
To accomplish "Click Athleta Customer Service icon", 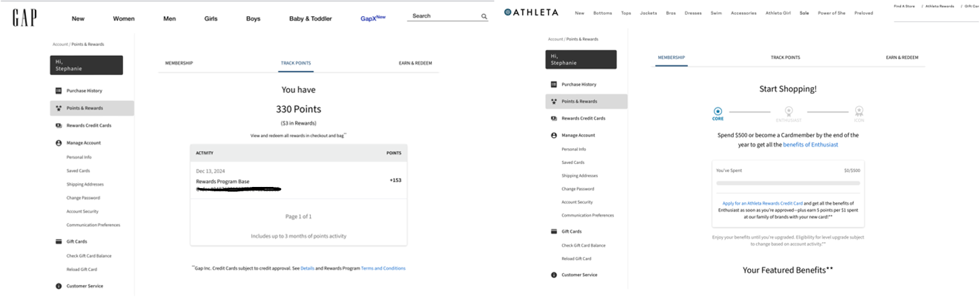I will [554, 275].
